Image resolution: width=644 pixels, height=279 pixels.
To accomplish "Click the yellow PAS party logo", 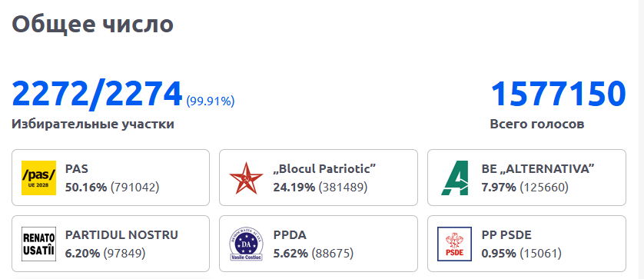I will (38, 178).
